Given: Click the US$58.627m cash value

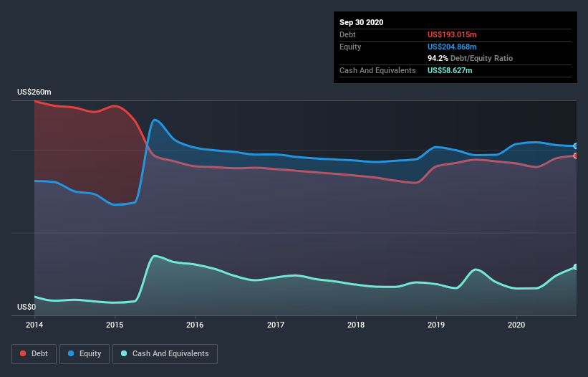Looking at the screenshot, I should (x=450, y=70).
